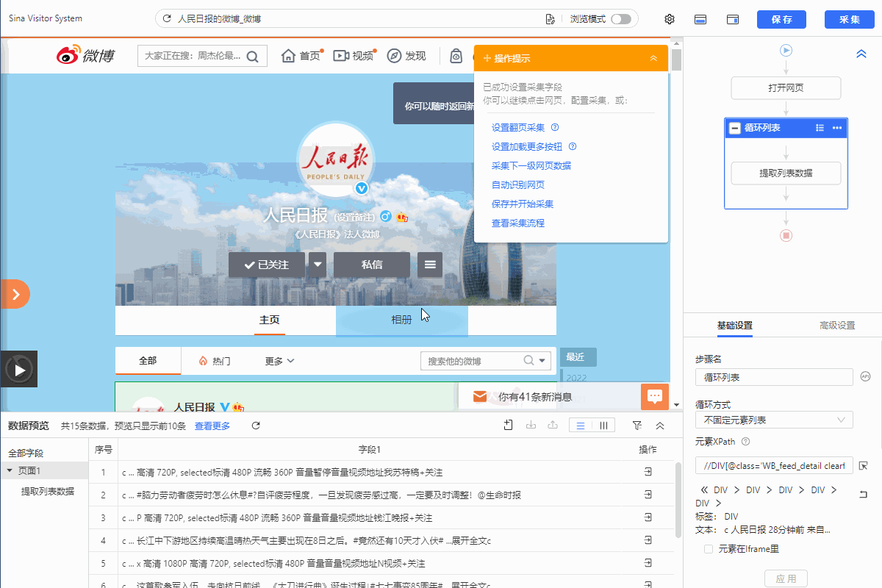Click the undo arrow beside DIV breadcrumb

coord(864,494)
